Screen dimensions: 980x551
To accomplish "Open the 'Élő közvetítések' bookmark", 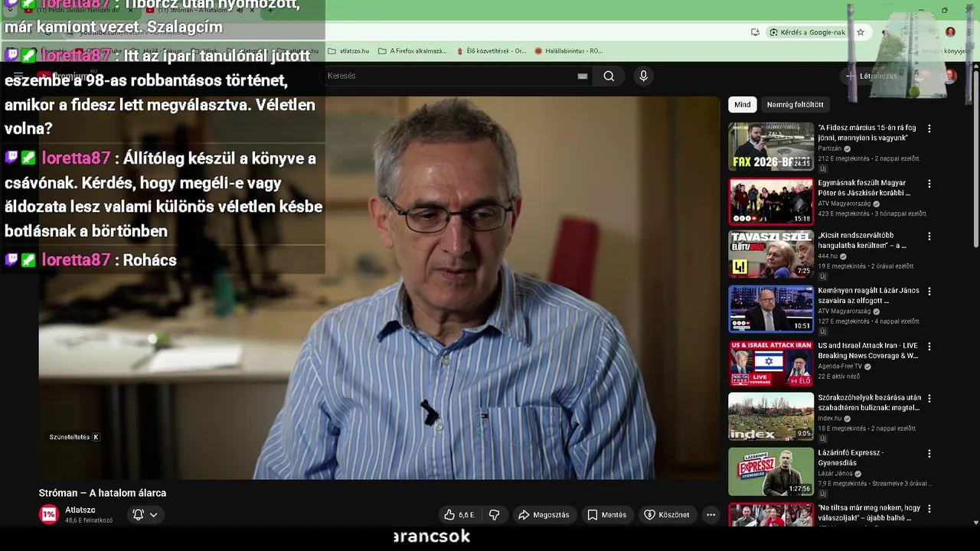I will [x=491, y=51].
